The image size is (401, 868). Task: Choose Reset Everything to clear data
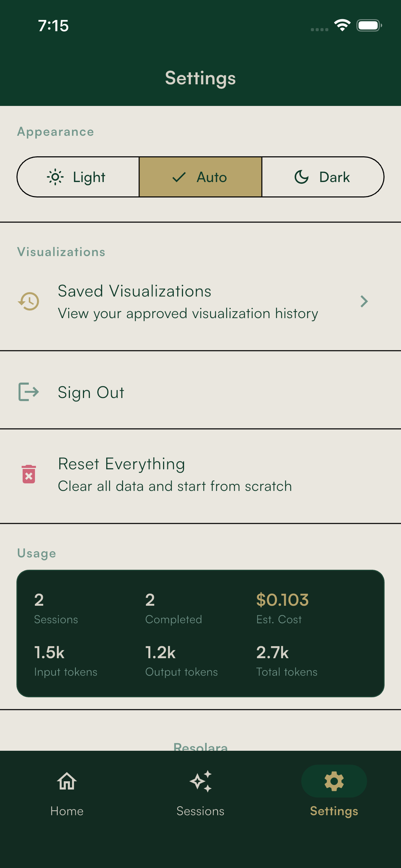point(175,474)
